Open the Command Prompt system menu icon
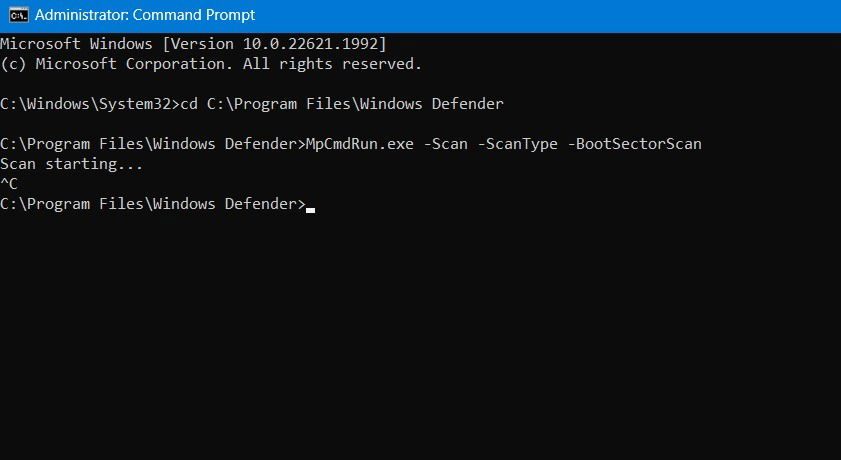The height and width of the screenshot is (460, 841). click(x=19, y=15)
